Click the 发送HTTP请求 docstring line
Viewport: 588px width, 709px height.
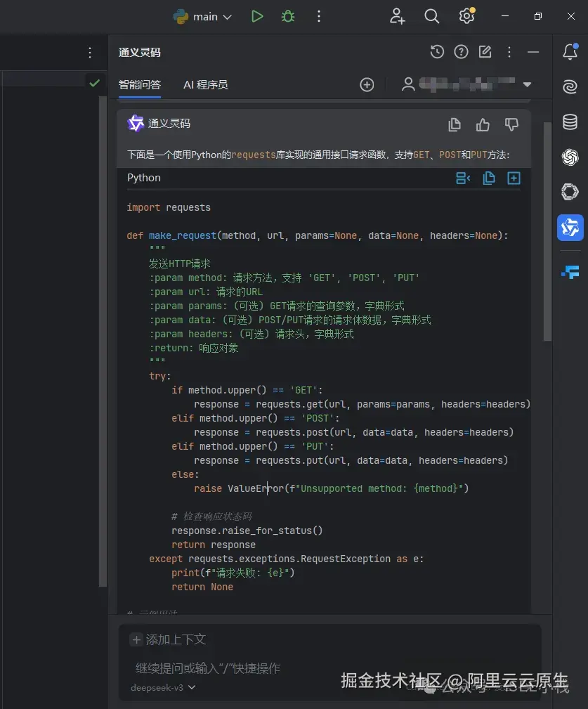pos(179,264)
